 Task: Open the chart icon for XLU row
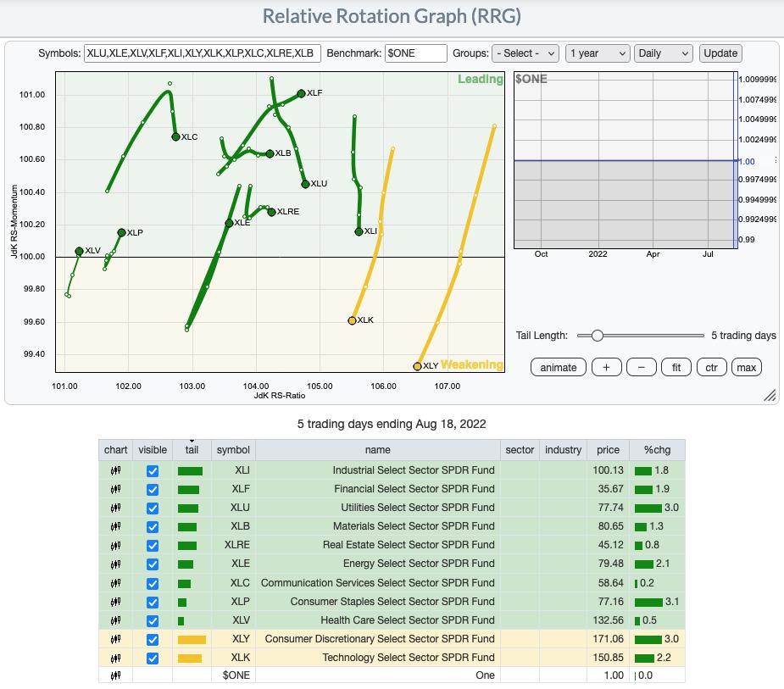point(115,508)
